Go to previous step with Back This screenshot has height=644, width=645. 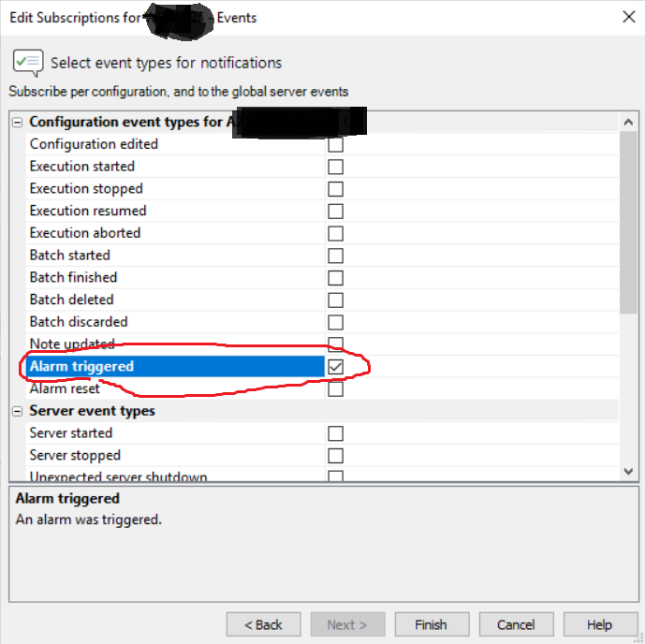coord(263,624)
